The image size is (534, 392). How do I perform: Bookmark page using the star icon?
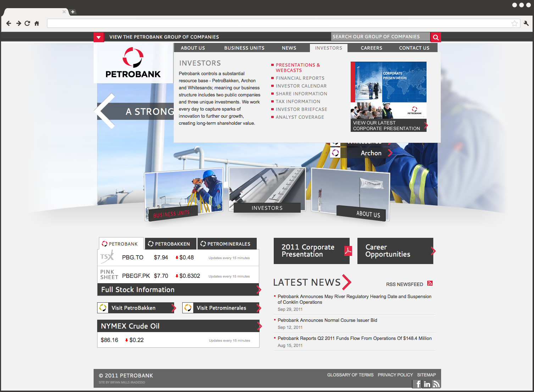514,23
